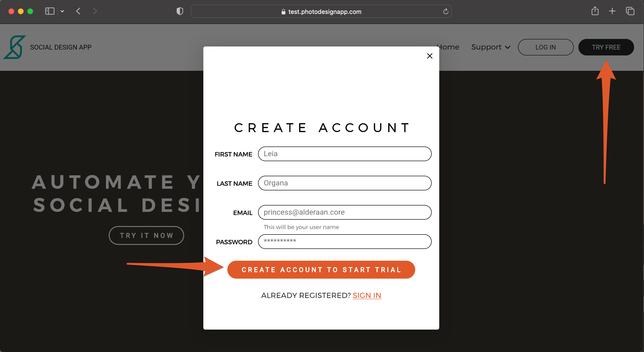Expand the Support dropdown menu
The width and height of the screenshot is (644, 352).
[x=490, y=47]
